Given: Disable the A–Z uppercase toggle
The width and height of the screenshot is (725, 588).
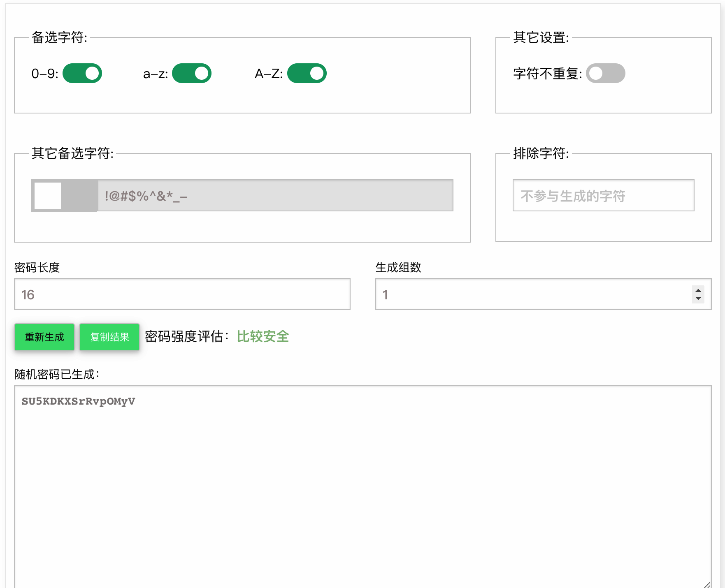Looking at the screenshot, I should [x=307, y=73].
